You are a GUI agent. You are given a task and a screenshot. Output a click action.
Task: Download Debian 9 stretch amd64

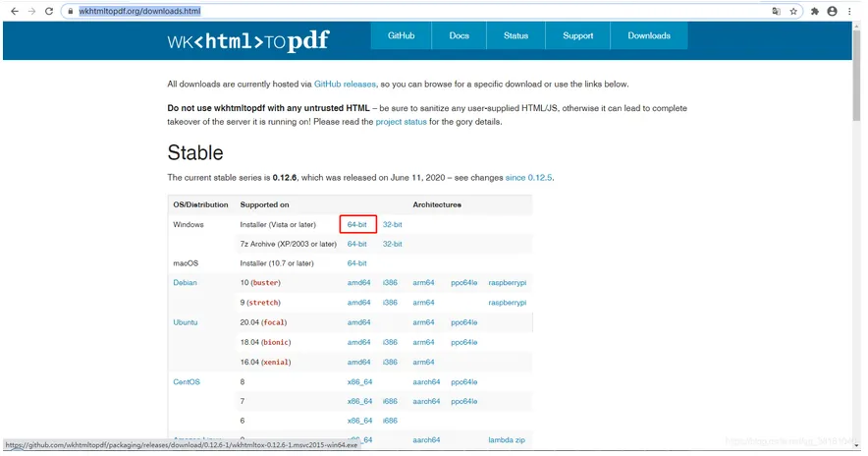coord(358,303)
